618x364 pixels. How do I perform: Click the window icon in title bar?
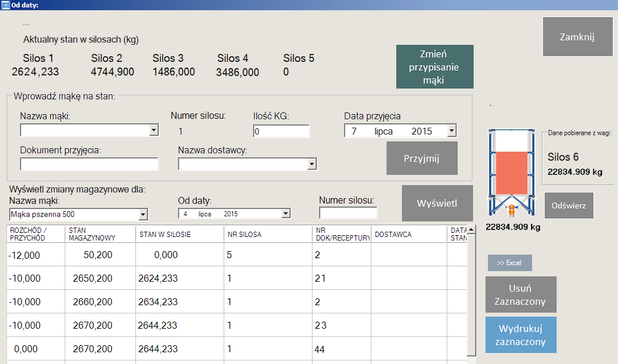point(6,5)
